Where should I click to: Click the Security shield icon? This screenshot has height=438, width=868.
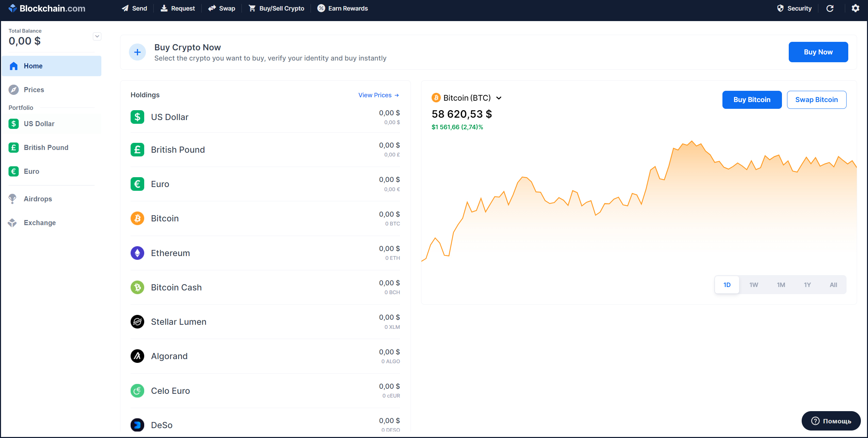(x=780, y=8)
